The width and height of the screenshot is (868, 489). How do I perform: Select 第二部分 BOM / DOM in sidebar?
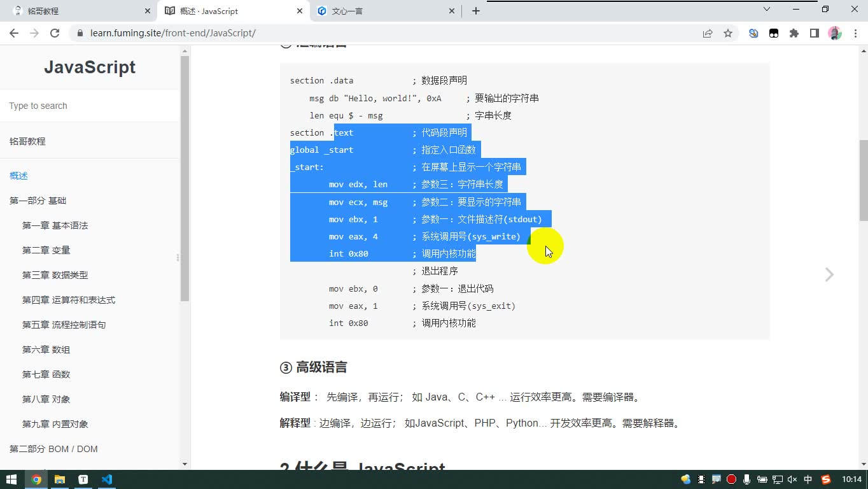pyautogui.click(x=53, y=449)
